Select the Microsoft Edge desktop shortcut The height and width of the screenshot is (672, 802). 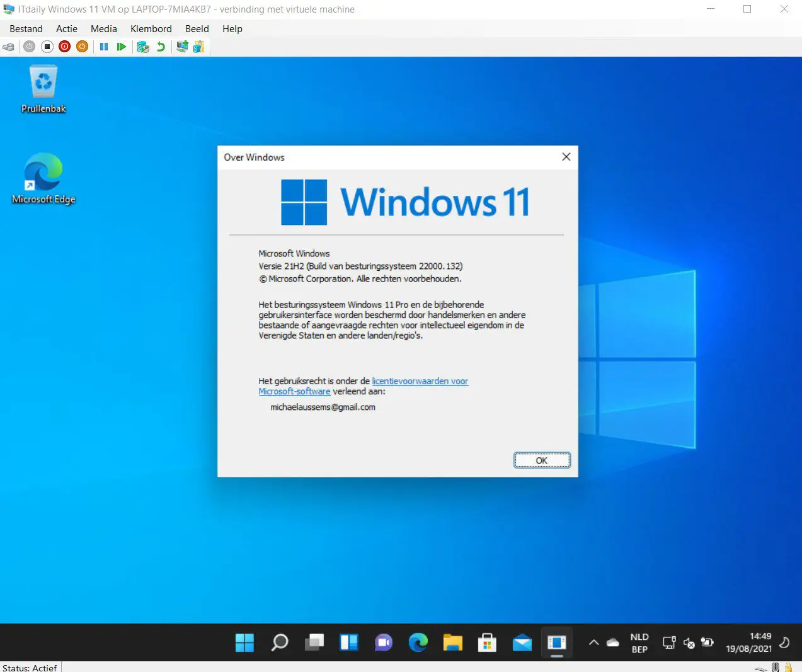click(x=43, y=178)
